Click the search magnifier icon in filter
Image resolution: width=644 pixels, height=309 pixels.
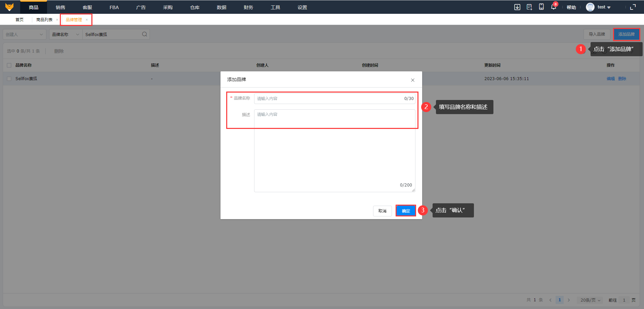click(x=145, y=34)
